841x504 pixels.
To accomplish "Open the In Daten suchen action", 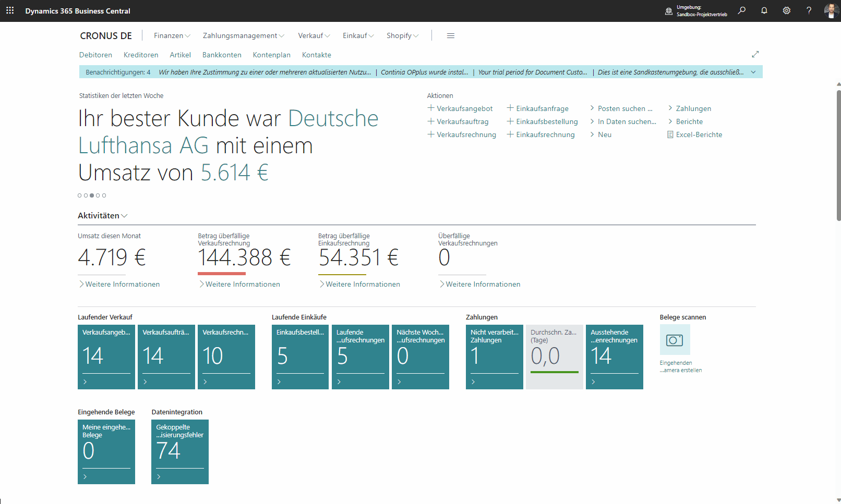I will pos(623,121).
